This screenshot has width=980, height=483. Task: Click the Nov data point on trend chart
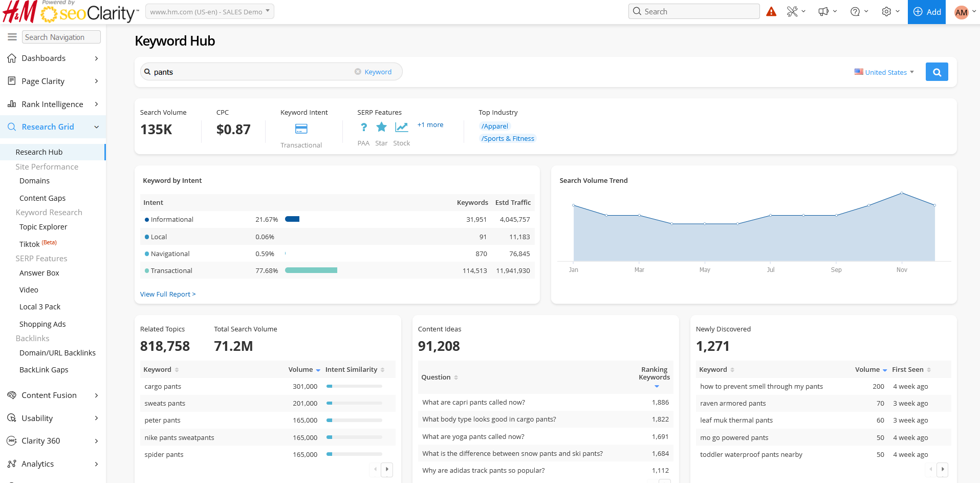[x=902, y=193]
